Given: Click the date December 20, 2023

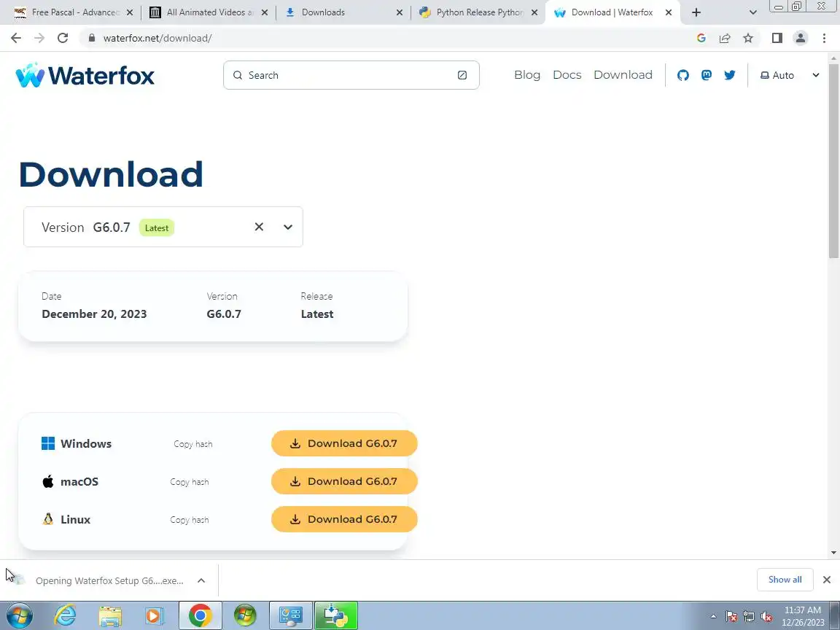Looking at the screenshot, I should [94, 314].
